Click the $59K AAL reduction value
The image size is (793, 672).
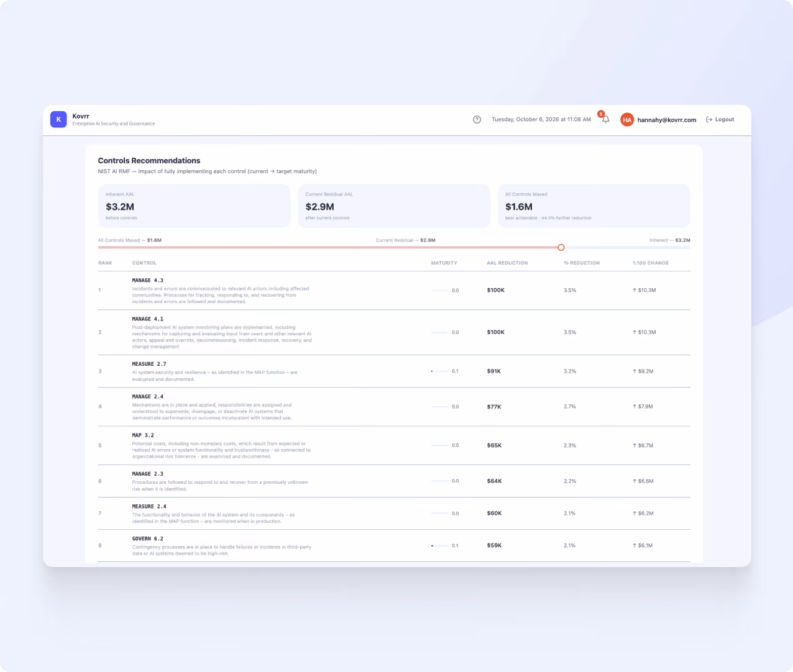click(495, 545)
